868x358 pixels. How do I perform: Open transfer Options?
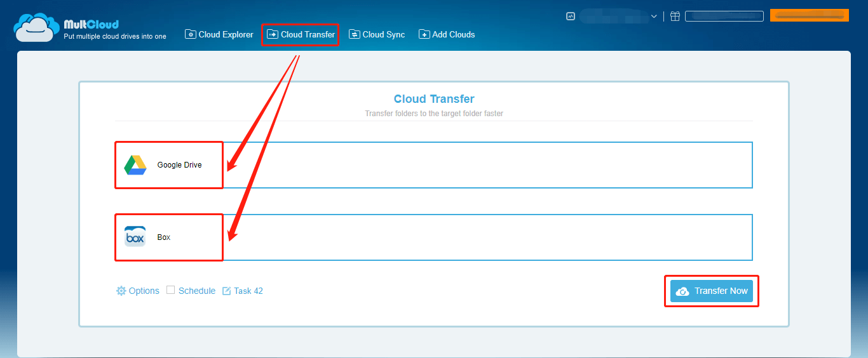pos(138,291)
